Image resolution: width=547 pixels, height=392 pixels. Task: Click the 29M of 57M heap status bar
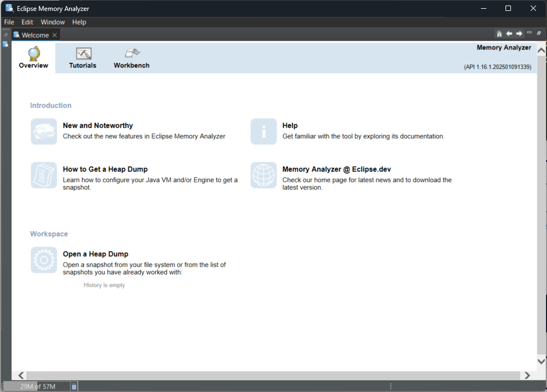click(37, 387)
